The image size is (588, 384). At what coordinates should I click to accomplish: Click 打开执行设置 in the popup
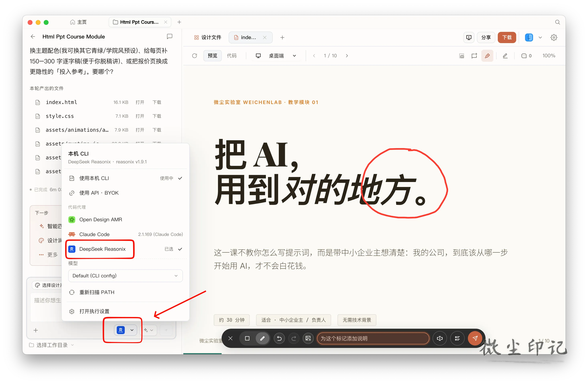pos(126,311)
